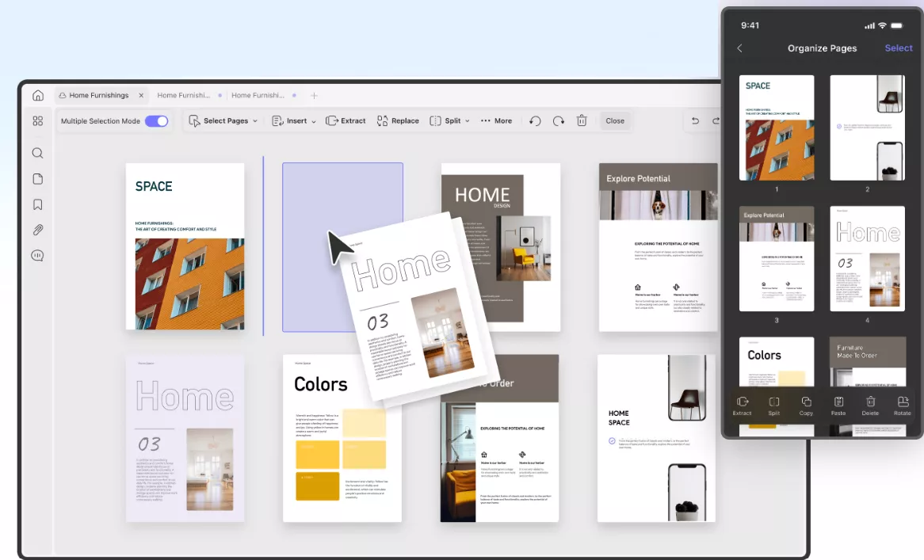The height and width of the screenshot is (560, 924).
Task: Open the Insert dropdown menu
Action: click(x=294, y=121)
